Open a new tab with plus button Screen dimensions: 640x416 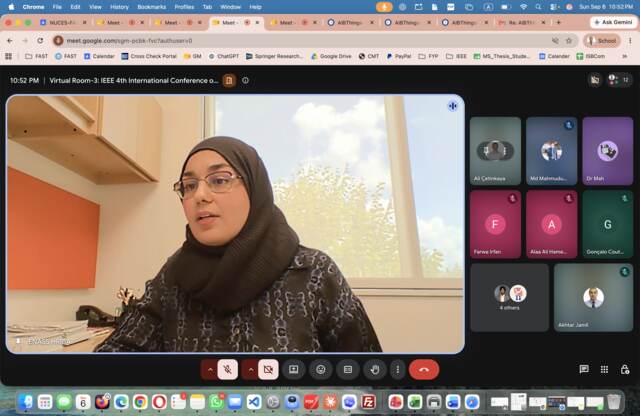[558, 22]
